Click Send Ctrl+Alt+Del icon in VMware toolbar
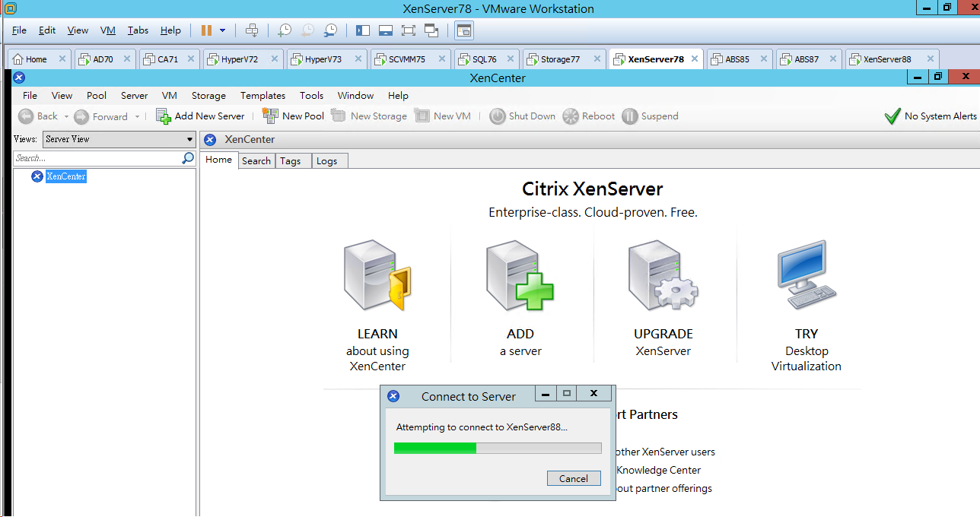Image resolution: width=980 pixels, height=517 pixels. pyautogui.click(x=252, y=30)
